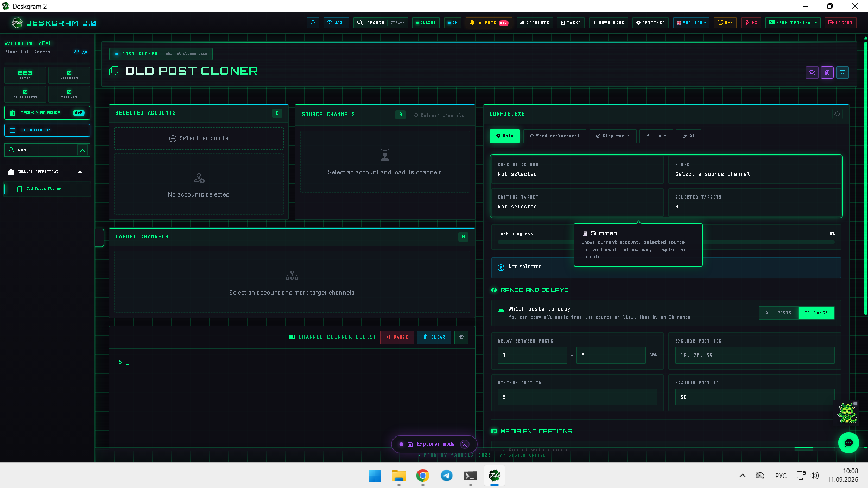Clear the channel cloner log
This screenshot has height=488, width=868.
point(434,337)
